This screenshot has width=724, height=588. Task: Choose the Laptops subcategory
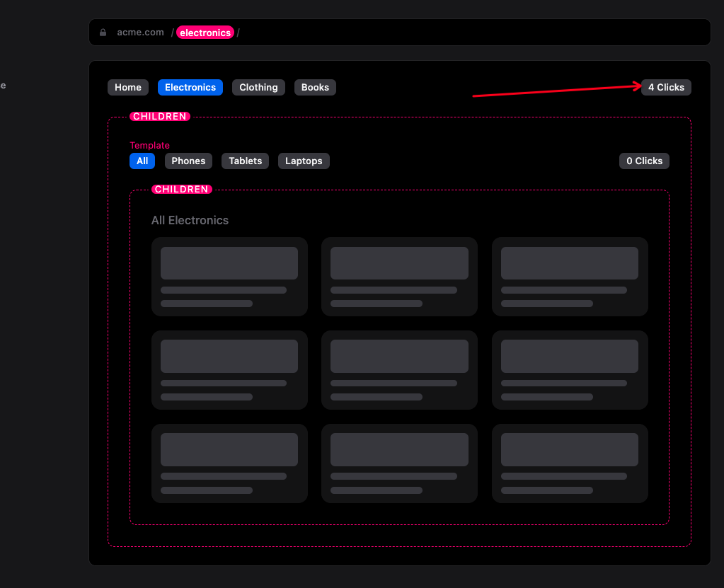coord(304,161)
